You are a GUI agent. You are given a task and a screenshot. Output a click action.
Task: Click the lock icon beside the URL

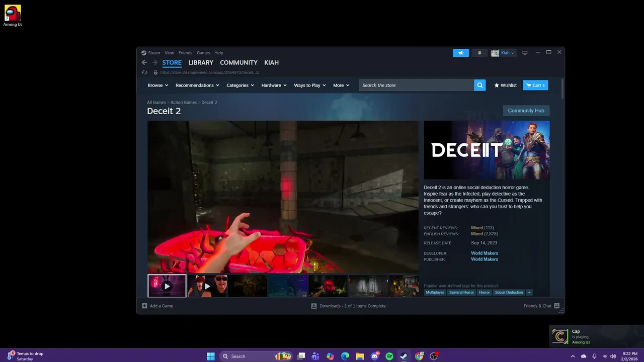point(155,72)
